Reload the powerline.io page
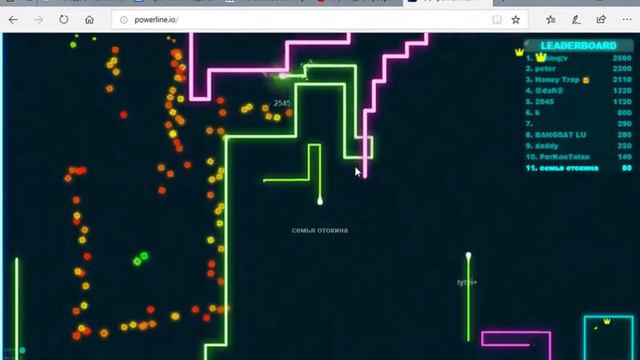 point(64,20)
